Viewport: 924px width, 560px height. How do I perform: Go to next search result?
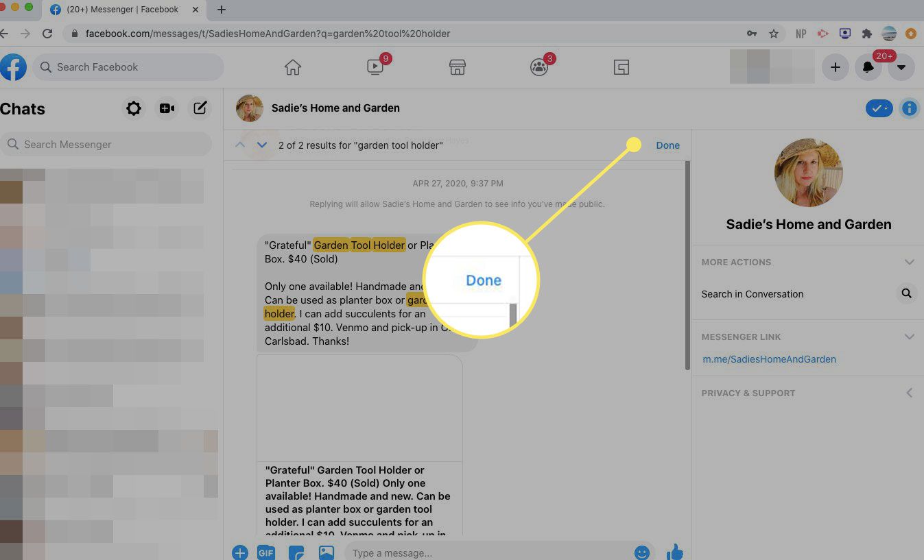click(x=261, y=145)
